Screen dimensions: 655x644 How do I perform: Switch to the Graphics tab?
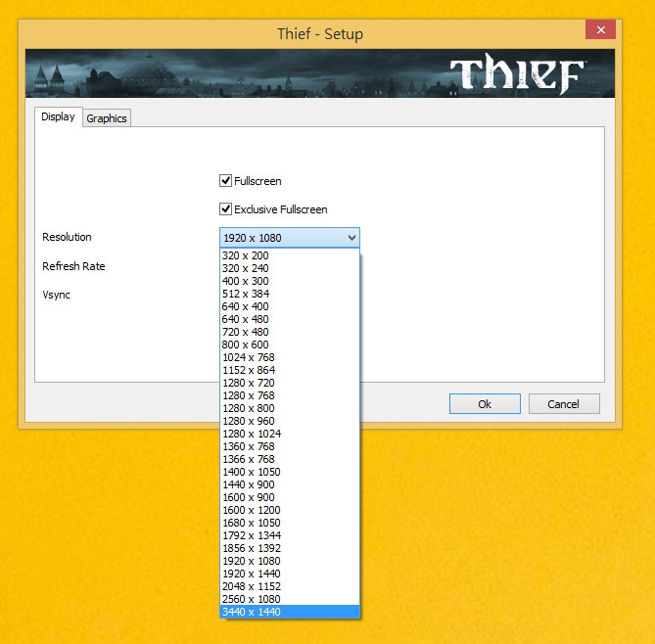[x=107, y=118]
